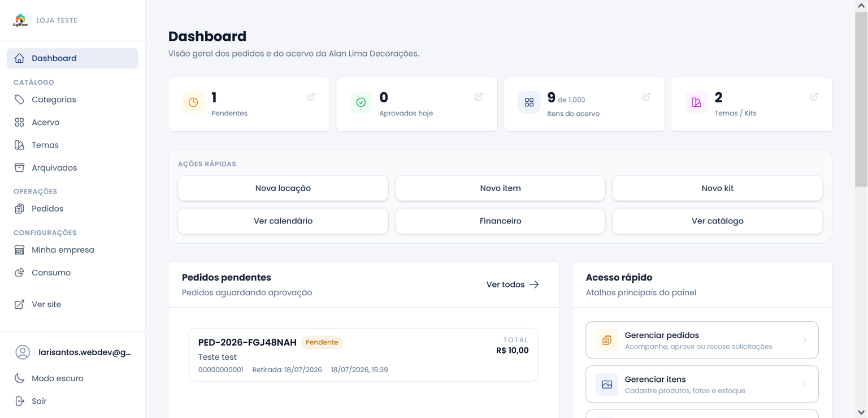Viewport: 868px width, 418px height.
Task: Click the Financeiro quick action button
Action: pos(500,221)
